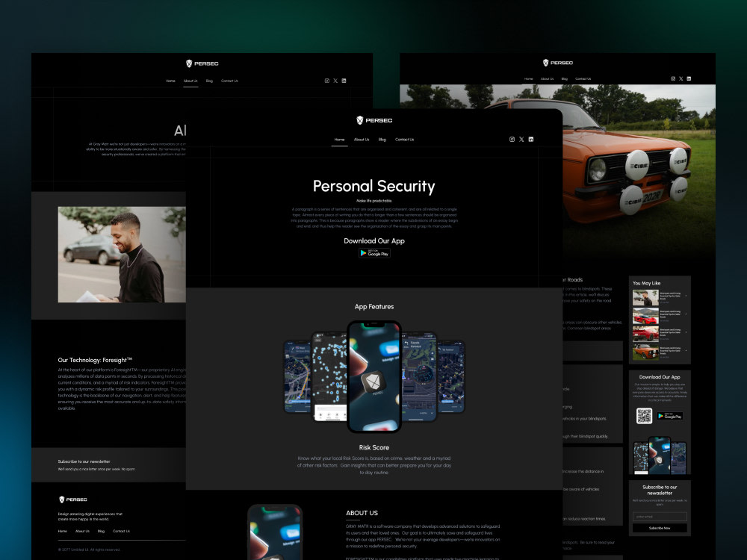Select Blog on center page nav
The image size is (747, 560).
tap(382, 140)
